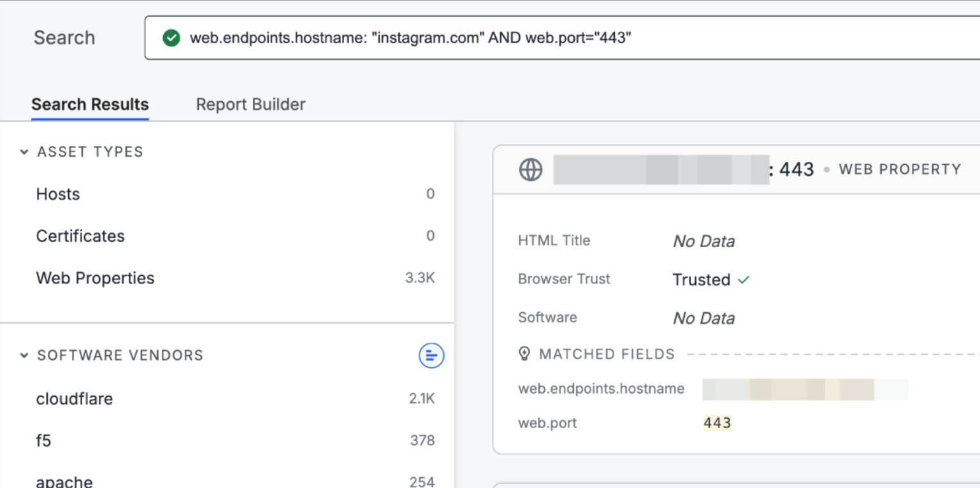Click the globe web property icon
980x488 pixels.
point(531,170)
